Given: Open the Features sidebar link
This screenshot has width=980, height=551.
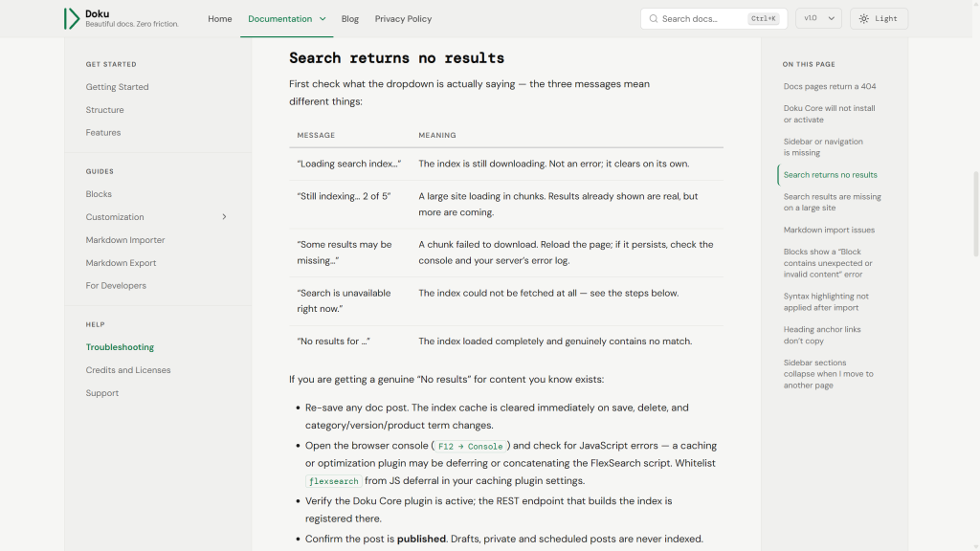Looking at the screenshot, I should click(x=103, y=132).
